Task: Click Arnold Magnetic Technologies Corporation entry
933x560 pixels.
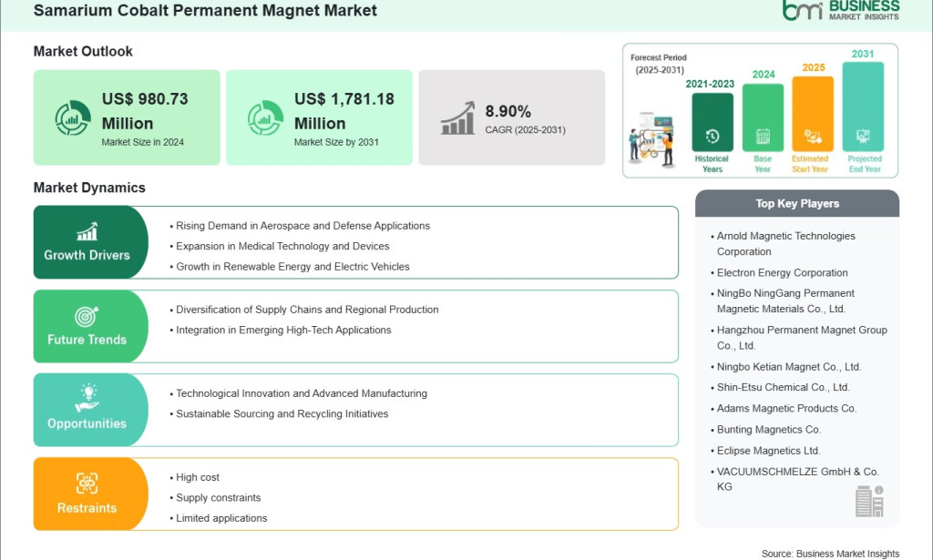Action: tap(786, 244)
